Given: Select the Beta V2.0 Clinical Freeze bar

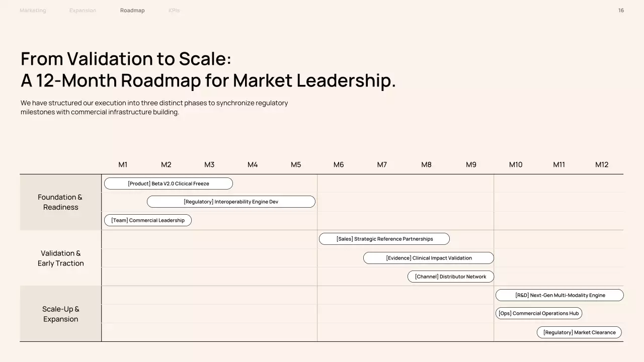Looking at the screenshot, I should tap(168, 184).
